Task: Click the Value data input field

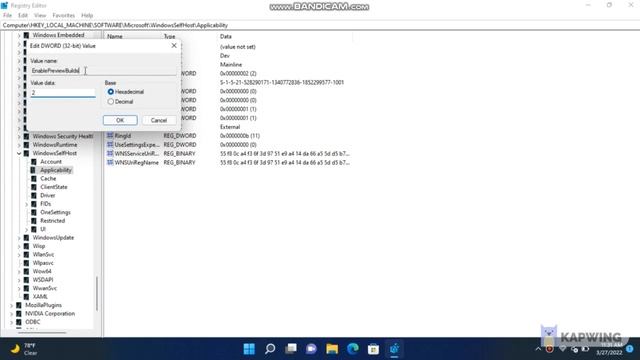Action: click(63, 93)
